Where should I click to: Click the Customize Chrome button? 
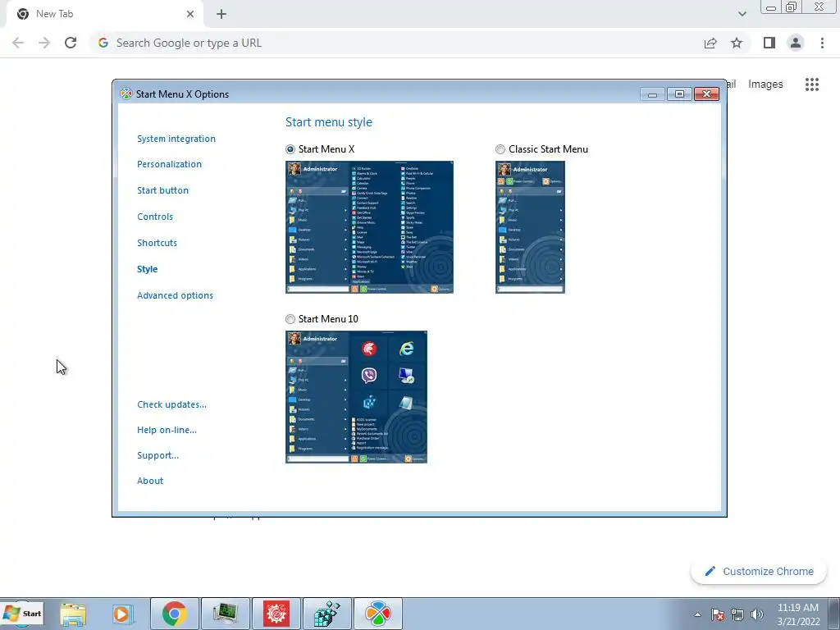[759, 572]
